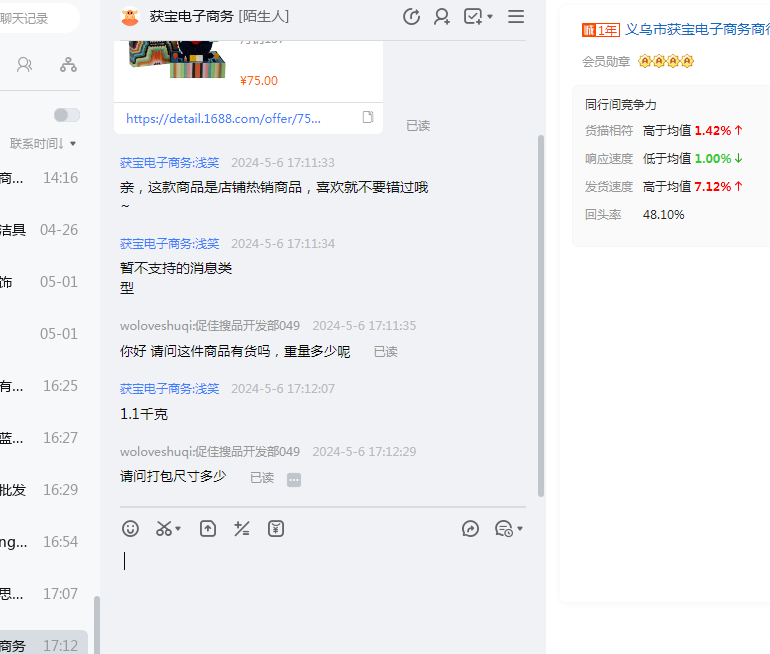Open 义乌市获宝电子商务 company link
Viewport: 770px width, 654px height.
[697, 30]
